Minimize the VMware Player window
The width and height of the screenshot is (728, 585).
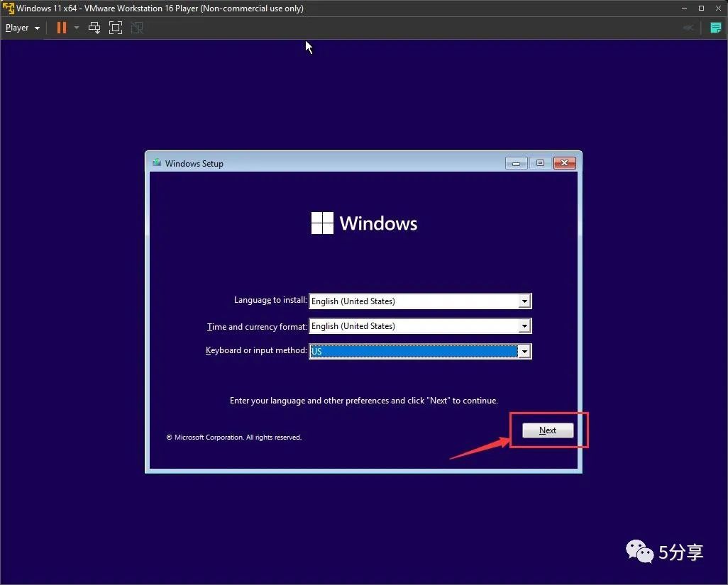coord(684,9)
